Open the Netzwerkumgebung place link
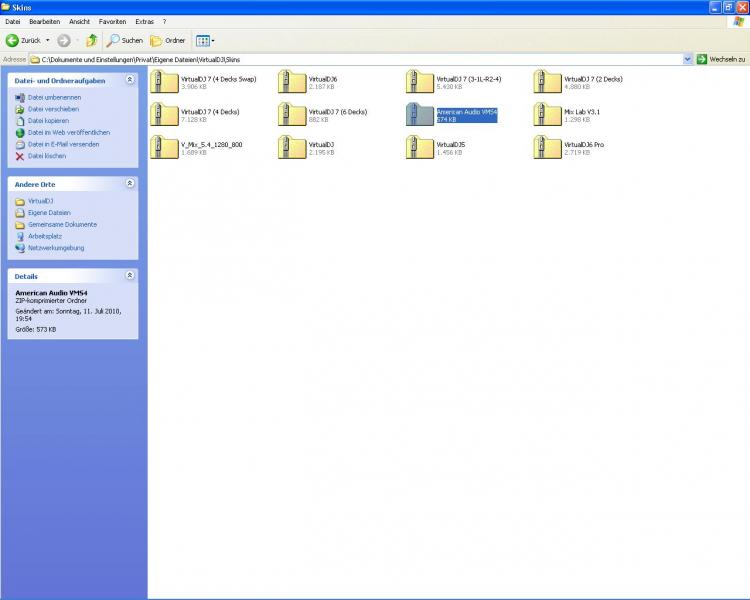 click(56, 248)
